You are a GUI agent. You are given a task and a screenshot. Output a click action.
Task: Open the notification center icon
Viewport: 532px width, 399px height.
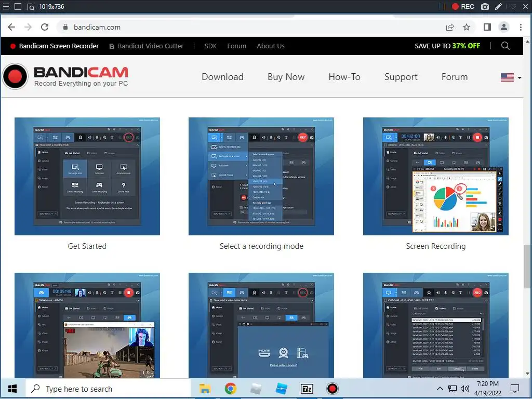click(x=515, y=389)
